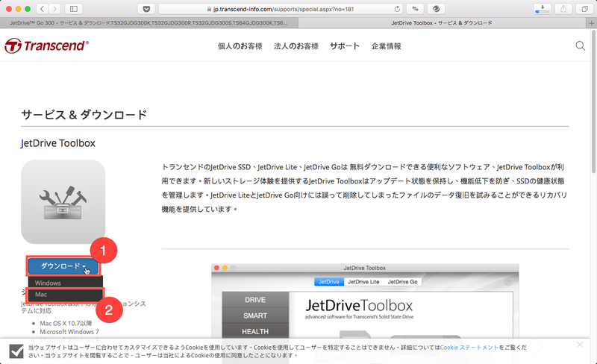Image resolution: width=597 pixels, height=364 pixels.
Task: Go forward using Safari forward arrow
Action: coord(54,9)
